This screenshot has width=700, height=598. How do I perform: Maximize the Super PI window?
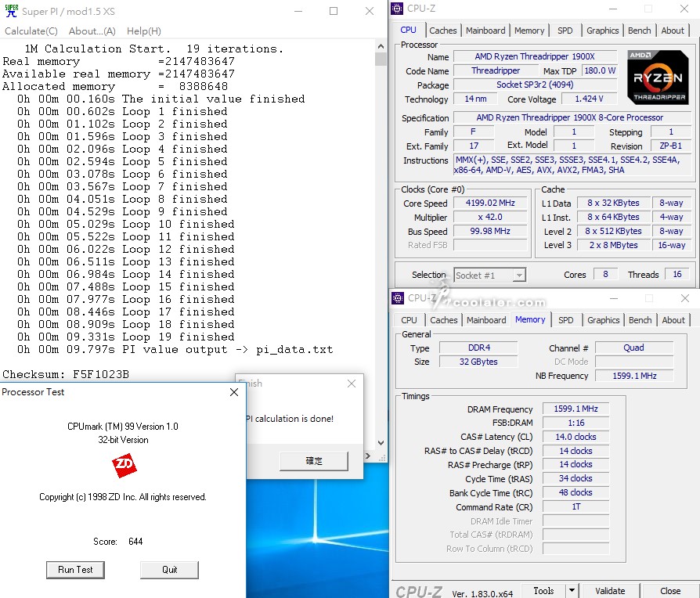click(x=334, y=11)
